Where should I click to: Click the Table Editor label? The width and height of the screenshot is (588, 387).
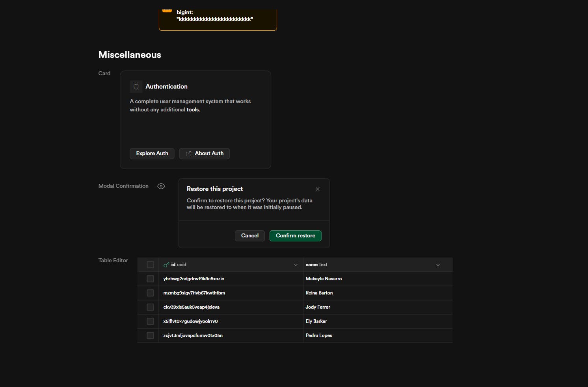(113, 260)
